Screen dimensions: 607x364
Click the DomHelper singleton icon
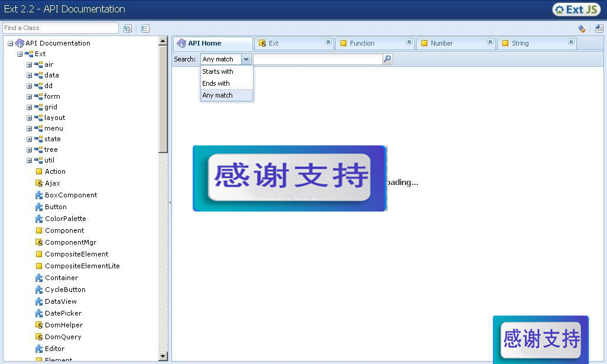pyautogui.click(x=38, y=325)
